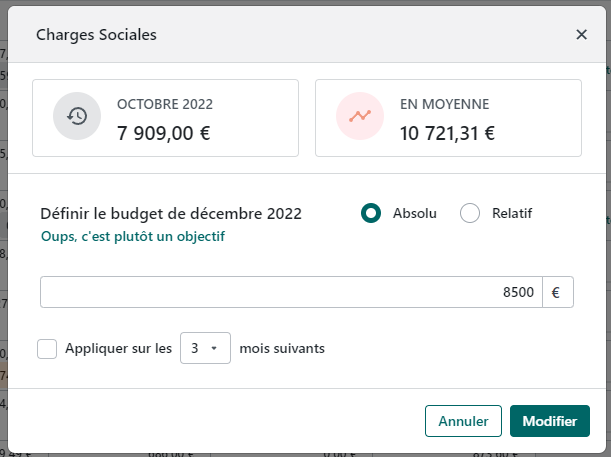
Task: Focus the budget amount input field
Action: [x=291, y=292]
